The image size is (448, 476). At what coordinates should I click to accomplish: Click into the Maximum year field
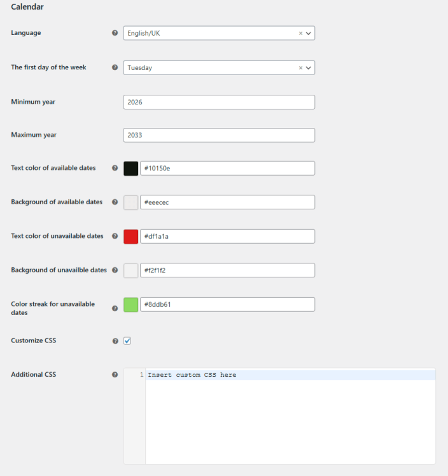219,135
